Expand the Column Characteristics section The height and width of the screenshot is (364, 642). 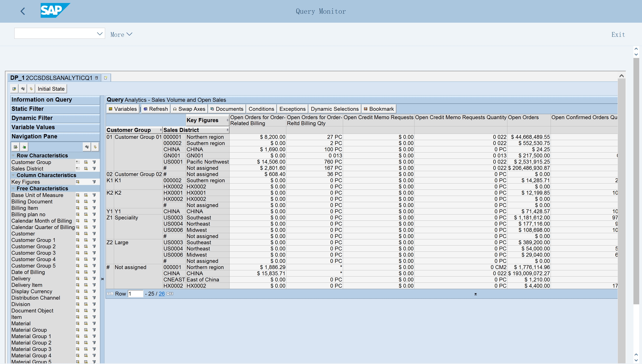pos(13,175)
